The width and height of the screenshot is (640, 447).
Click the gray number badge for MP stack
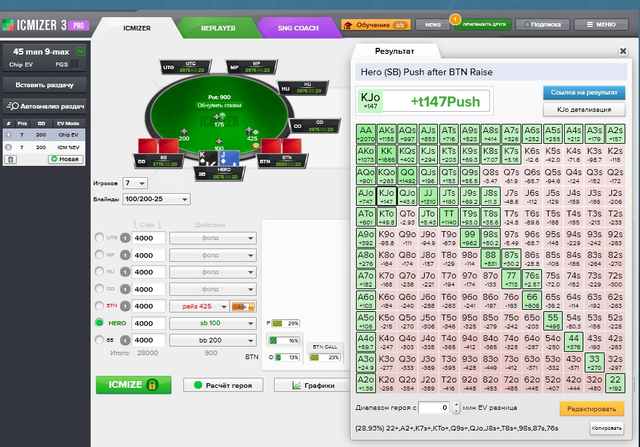coord(125,255)
